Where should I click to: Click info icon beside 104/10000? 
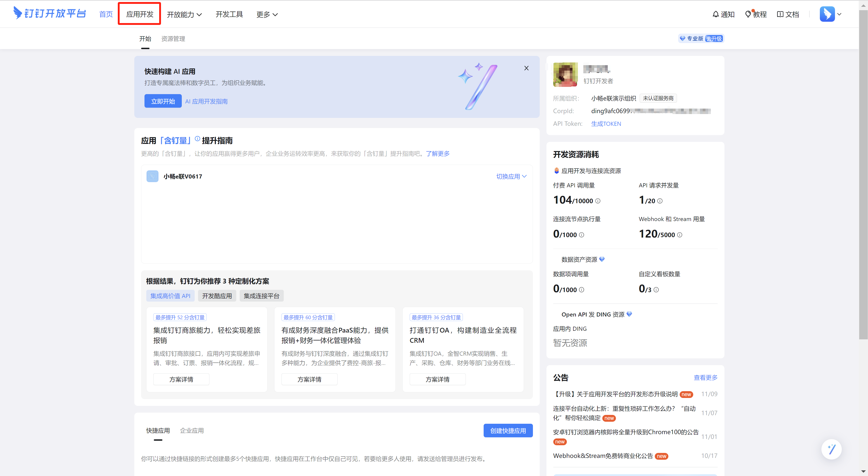click(598, 201)
